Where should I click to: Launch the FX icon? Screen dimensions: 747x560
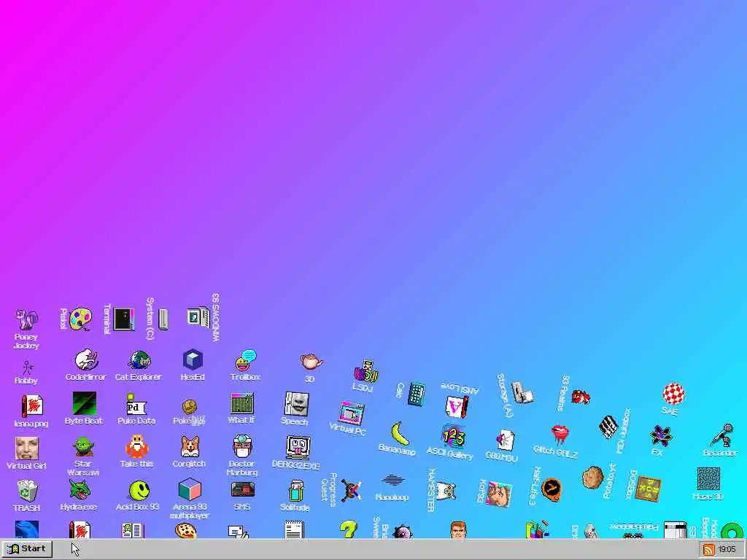click(661, 436)
